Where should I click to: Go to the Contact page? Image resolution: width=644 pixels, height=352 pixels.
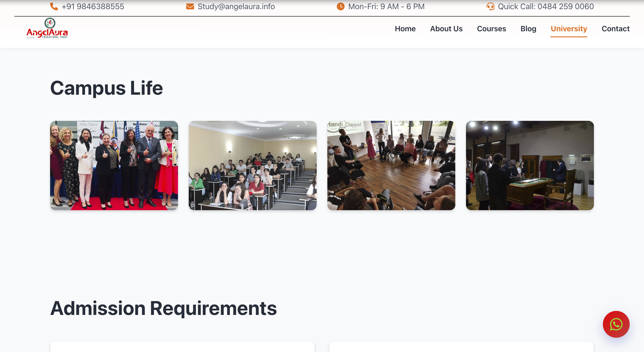pyautogui.click(x=616, y=29)
